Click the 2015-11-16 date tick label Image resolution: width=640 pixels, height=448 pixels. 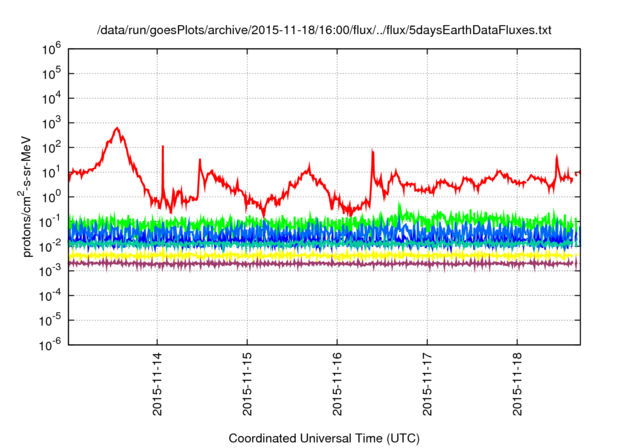tap(337, 384)
